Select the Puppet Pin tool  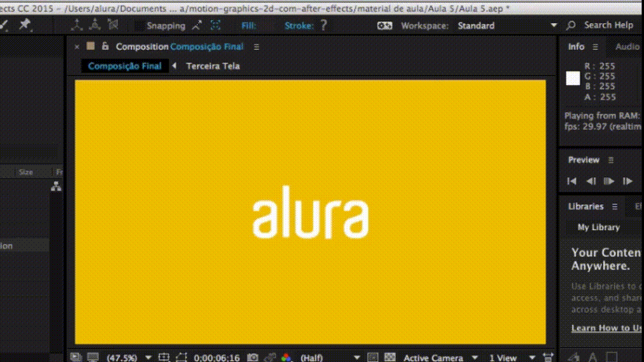click(x=24, y=25)
